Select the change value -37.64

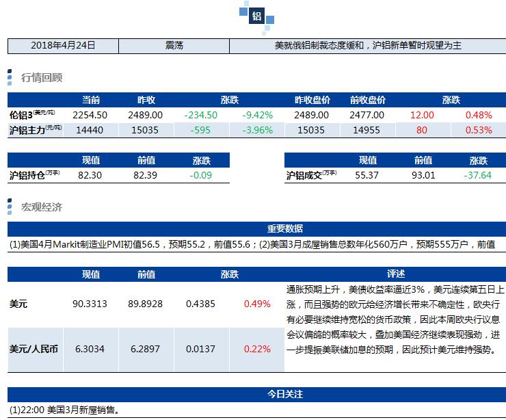coord(477,175)
